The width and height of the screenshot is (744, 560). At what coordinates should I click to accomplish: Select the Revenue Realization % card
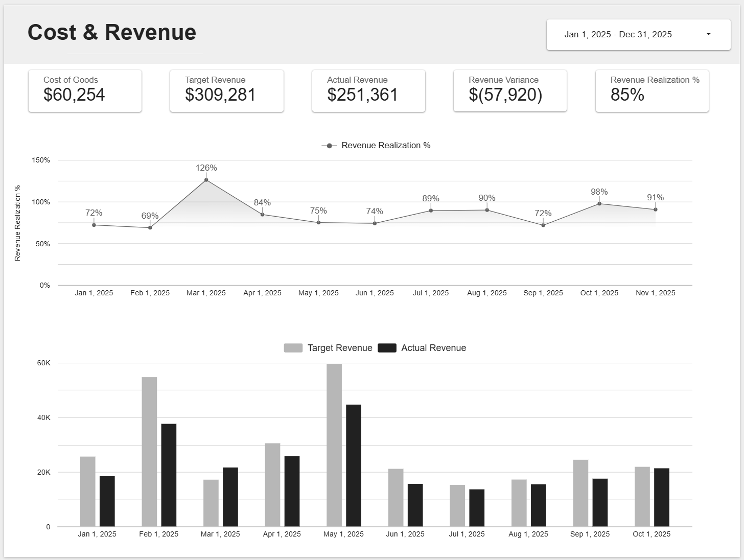pos(652,90)
